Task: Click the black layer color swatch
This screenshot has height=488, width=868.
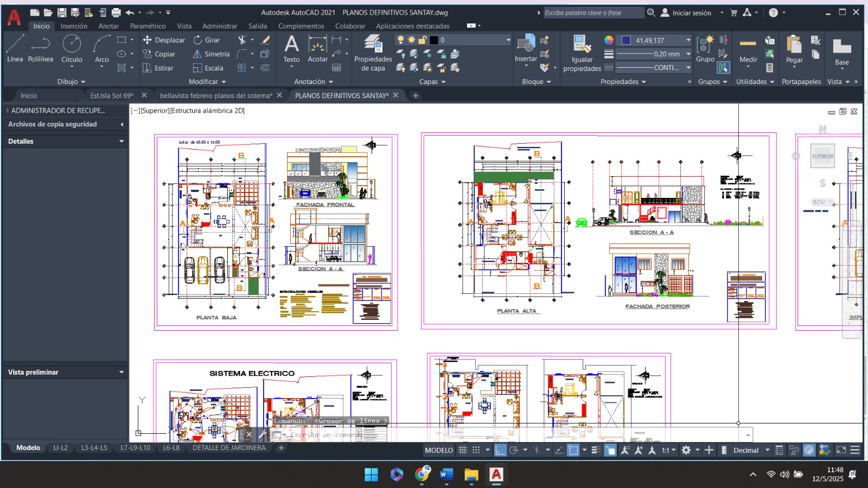Action: pos(434,40)
